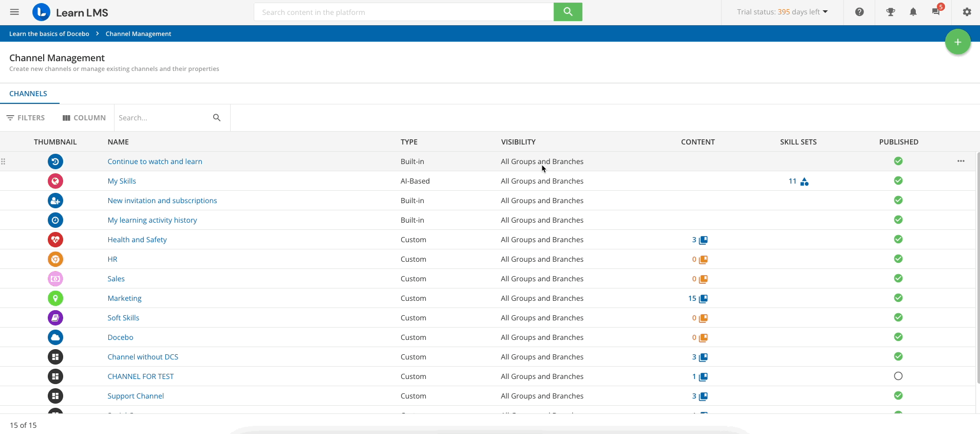Open the admin settings gear
The width and height of the screenshot is (980, 434).
967,12
